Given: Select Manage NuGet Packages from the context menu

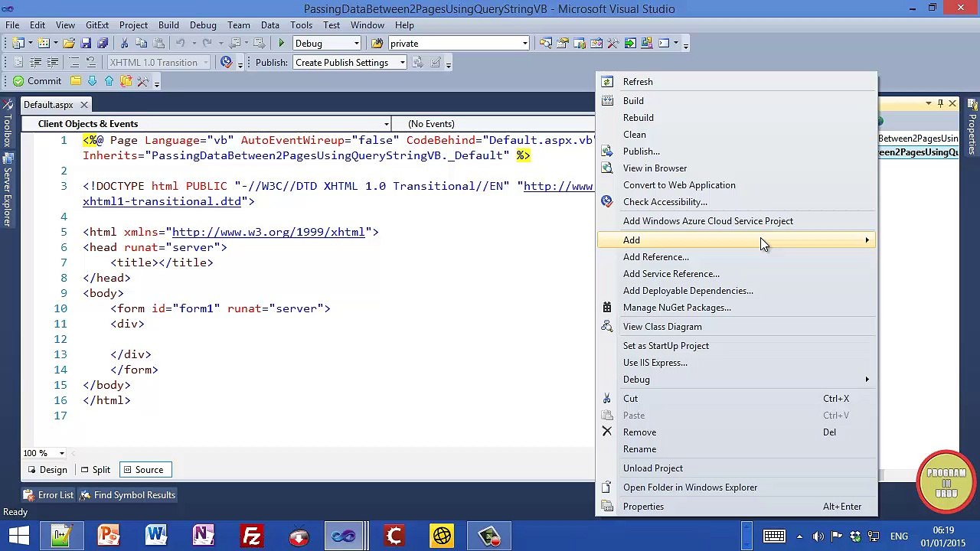Looking at the screenshot, I should click(737, 308).
